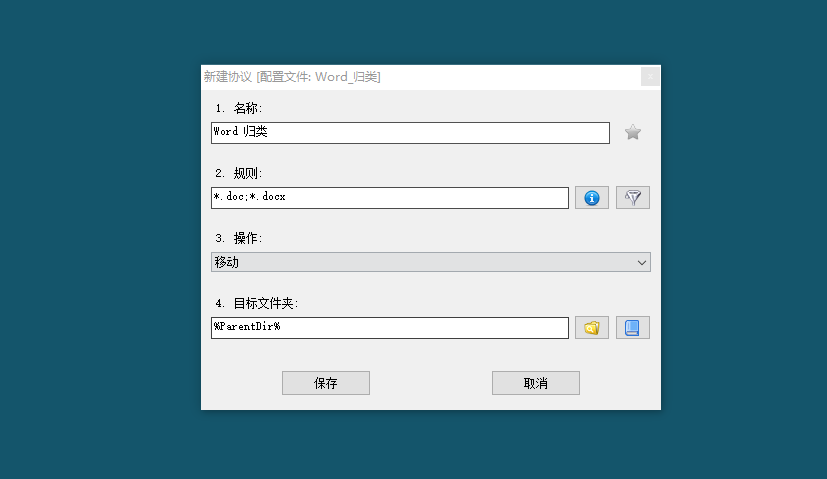The height and width of the screenshot is (479, 827).
Task: Close the 新建协议 dialog window
Action: tap(650, 76)
